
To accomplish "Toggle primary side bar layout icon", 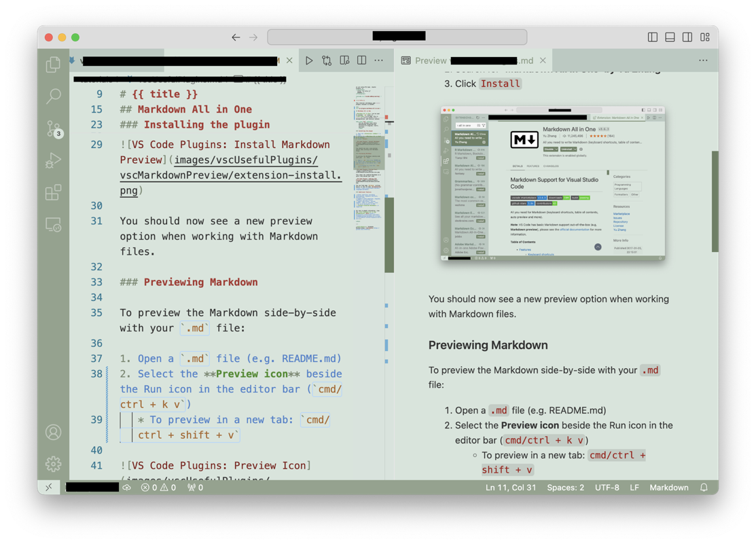I will pyautogui.click(x=652, y=37).
